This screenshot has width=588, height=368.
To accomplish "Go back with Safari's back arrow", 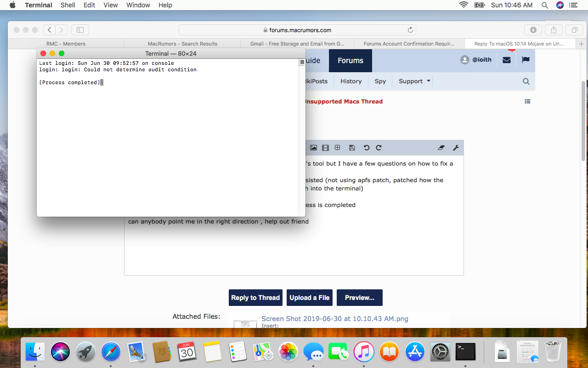I will [x=50, y=30].
